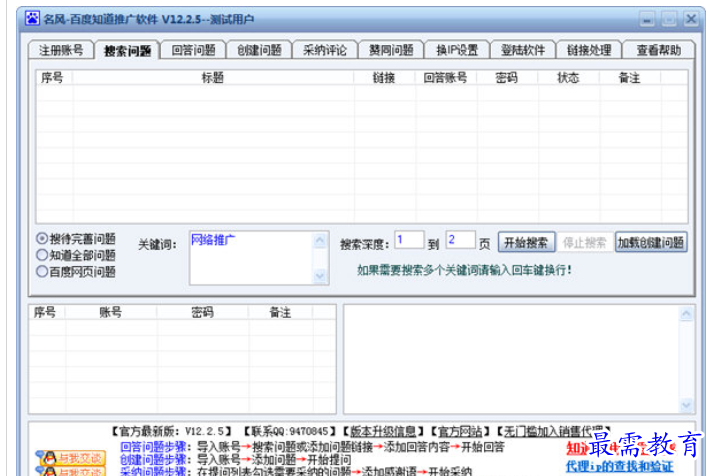Open the 代理ip的查找和验证 link
The image size is (710, 476).
(619, 466)
